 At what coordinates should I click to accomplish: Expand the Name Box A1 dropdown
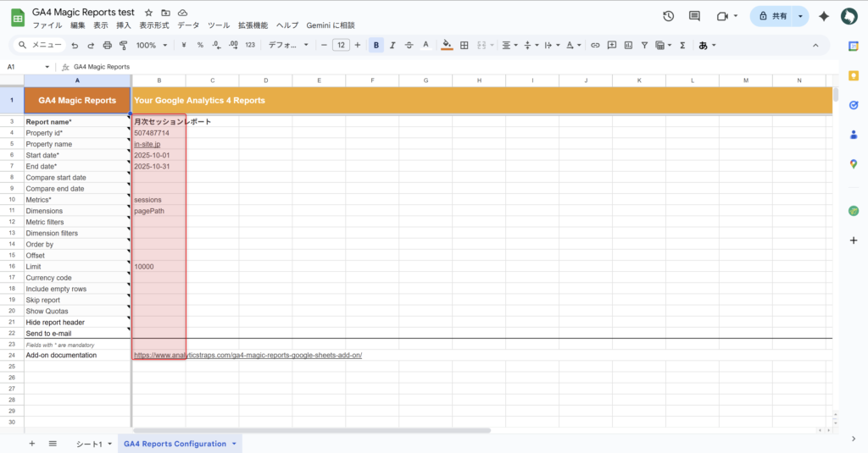point(47,66)
